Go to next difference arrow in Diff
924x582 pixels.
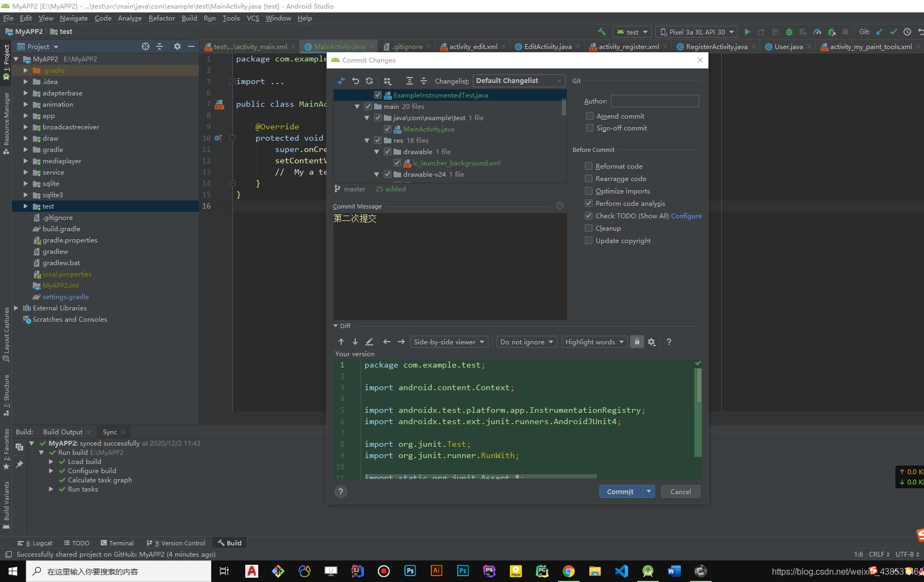tap(355, 342)
